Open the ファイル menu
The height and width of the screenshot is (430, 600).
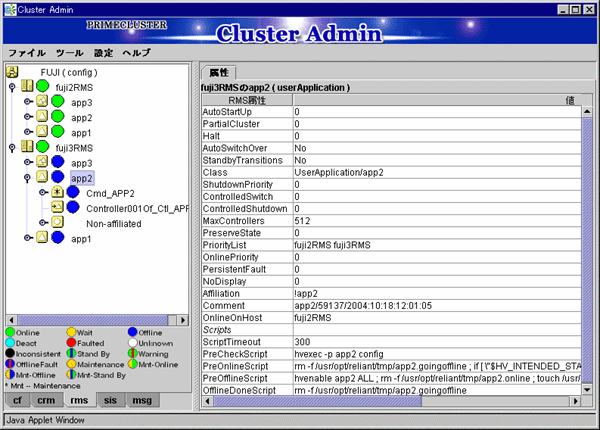[x=27, y=53]
